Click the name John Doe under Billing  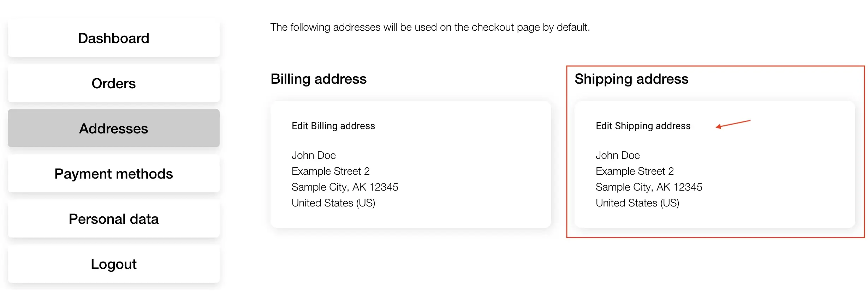coord(314,155)
